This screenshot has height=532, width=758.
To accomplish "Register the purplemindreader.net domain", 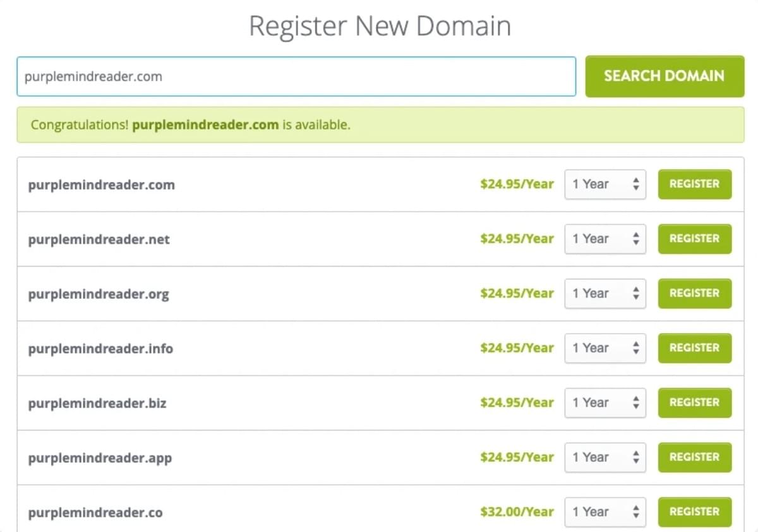I will [x=694, y=239].
